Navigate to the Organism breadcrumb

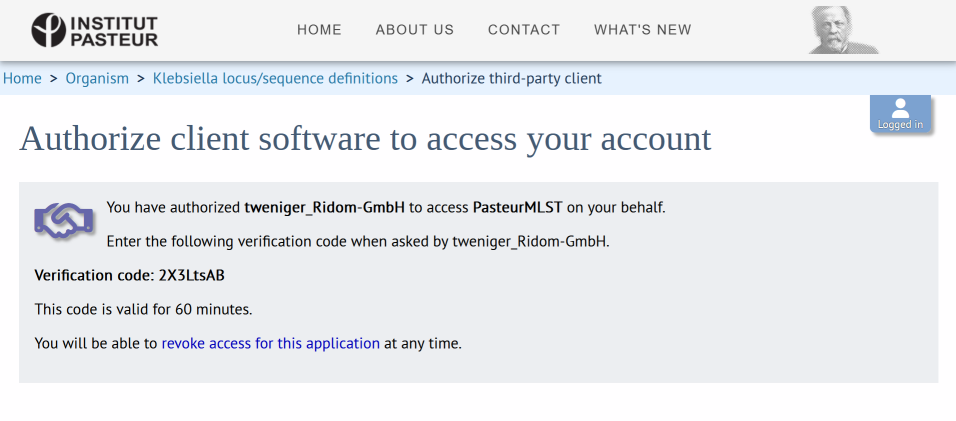tap(97, 78)
